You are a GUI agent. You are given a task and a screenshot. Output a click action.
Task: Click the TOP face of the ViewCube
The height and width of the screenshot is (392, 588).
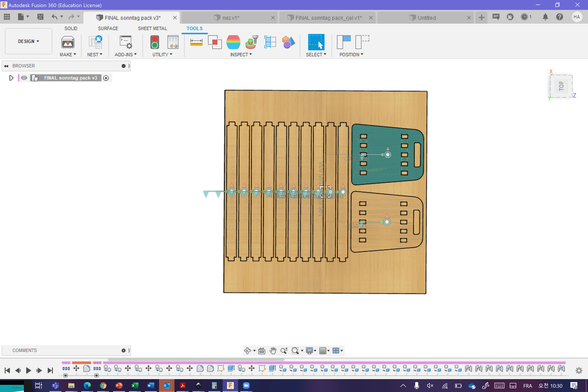coord(561,86)
